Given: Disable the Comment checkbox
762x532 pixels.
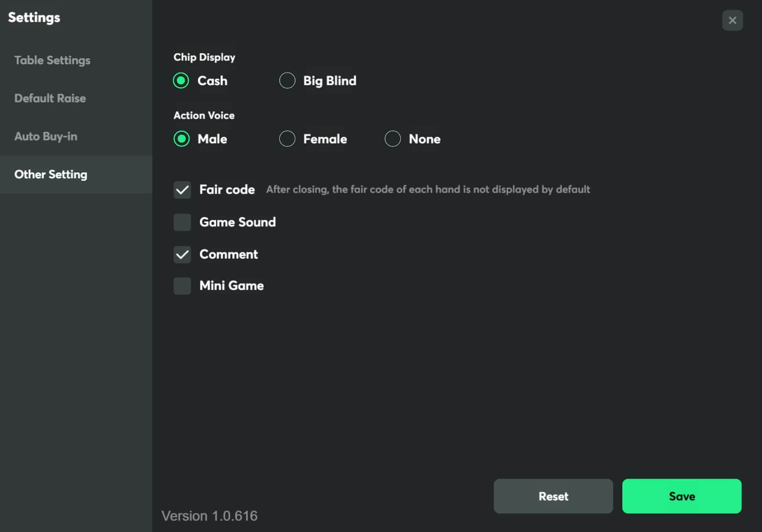Looking at the screenshot, I should coord(182,255).
